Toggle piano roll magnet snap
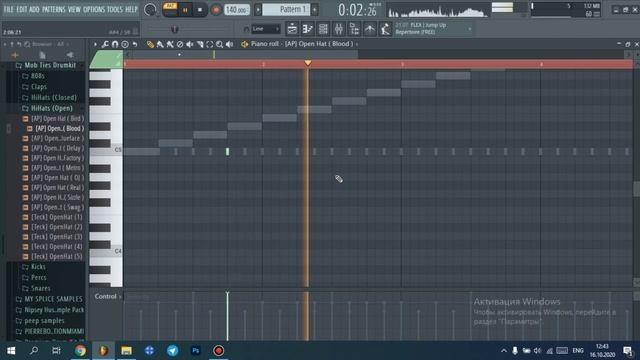 click(x=115, y=44)
